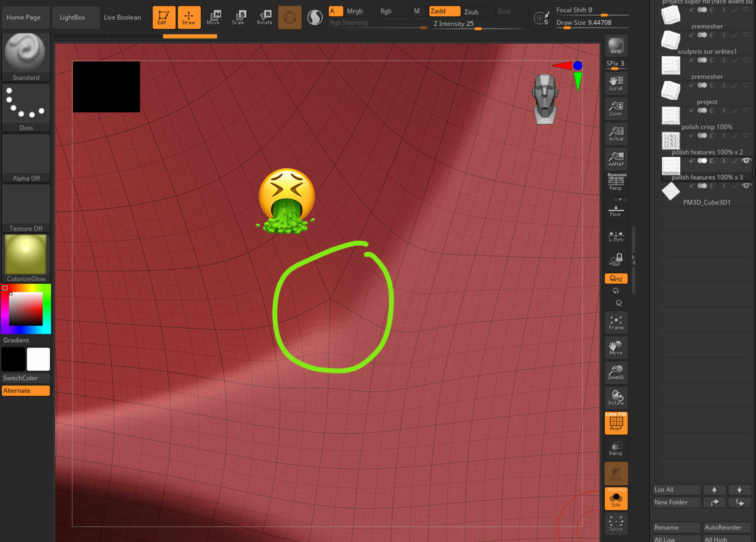Toggle the Floor grid button

coord(616,209)
